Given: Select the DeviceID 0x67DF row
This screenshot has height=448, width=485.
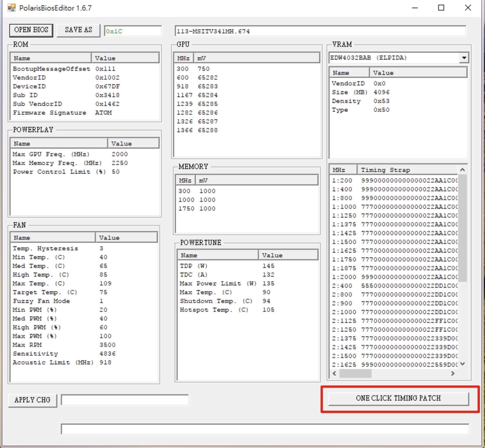Looking at the screenshot, I should (x=85, y=87).
